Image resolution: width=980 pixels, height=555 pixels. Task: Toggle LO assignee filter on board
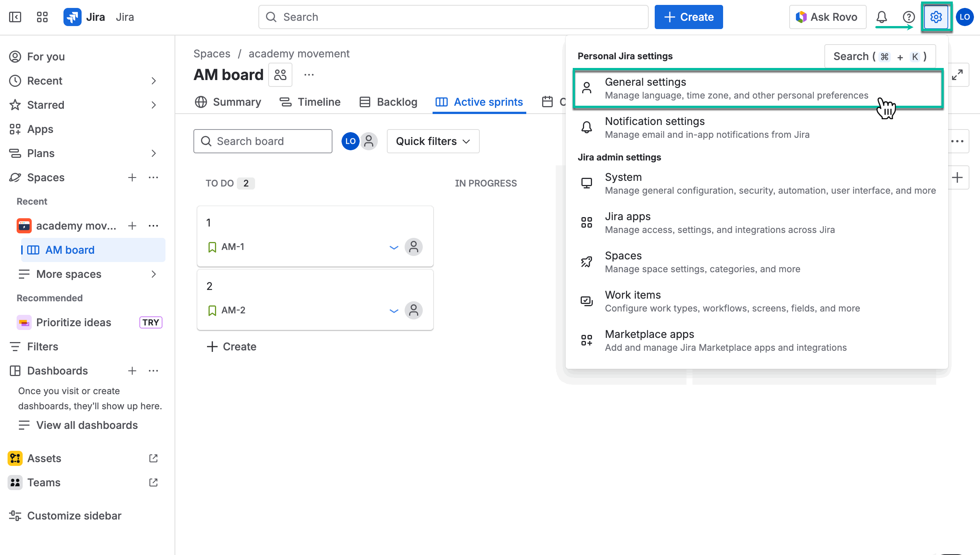350,142
